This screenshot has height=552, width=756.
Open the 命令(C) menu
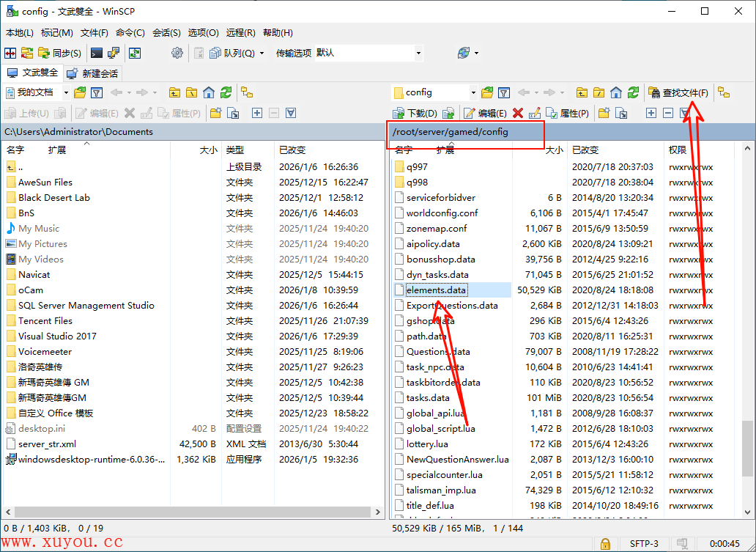(130, 33)
